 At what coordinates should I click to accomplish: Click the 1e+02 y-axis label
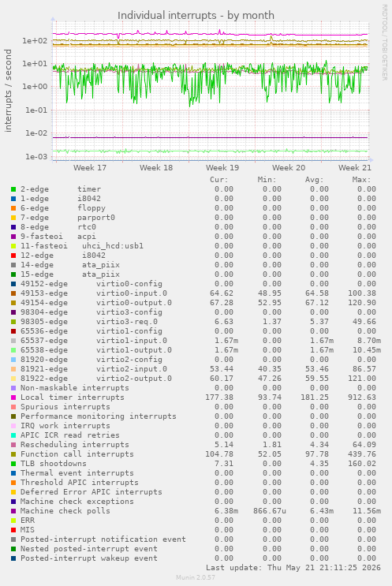(35, 41)
